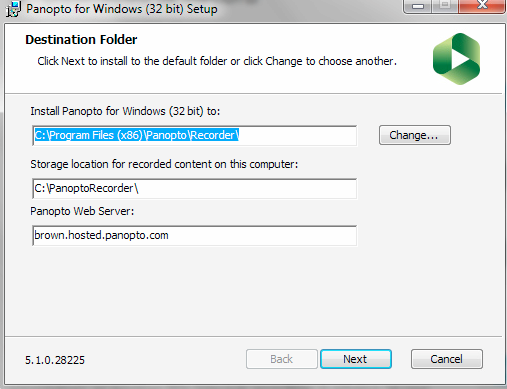
Task: Click the 'Click Next to install' instruction text
Action: pyautogui.click(x=217, y=61)
